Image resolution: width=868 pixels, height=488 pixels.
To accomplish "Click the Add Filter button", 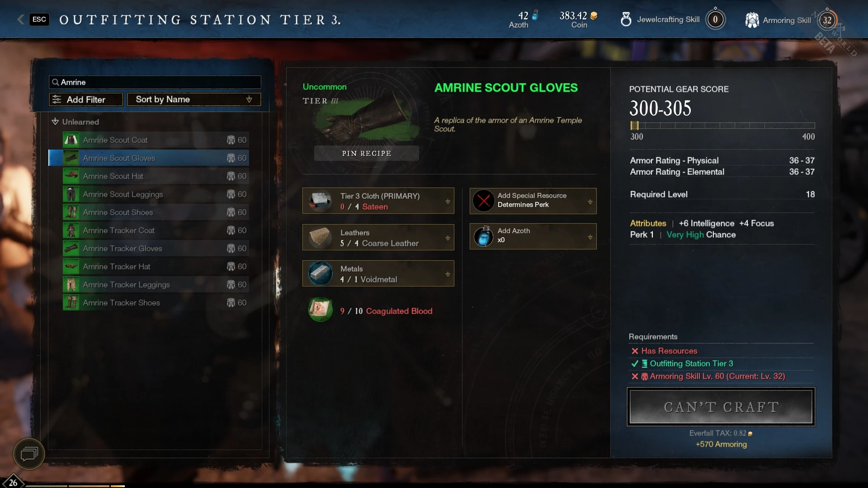I will click(x=86, y=99).
